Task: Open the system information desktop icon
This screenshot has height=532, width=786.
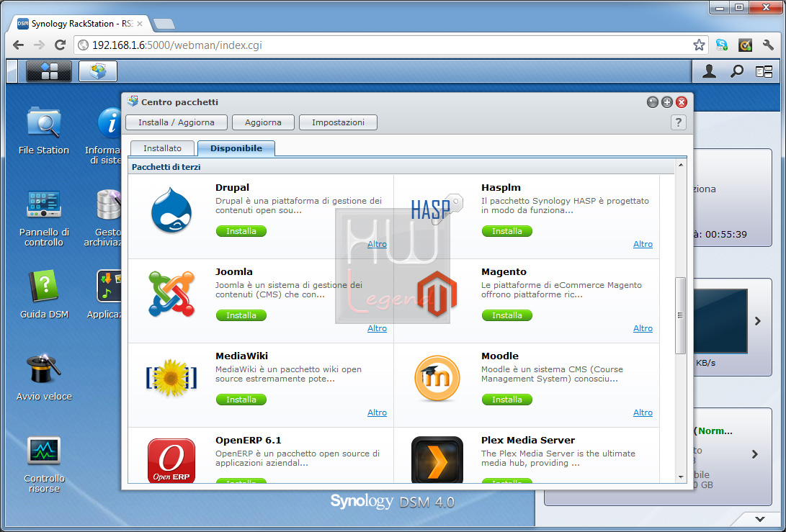Action: coord(104,135)
